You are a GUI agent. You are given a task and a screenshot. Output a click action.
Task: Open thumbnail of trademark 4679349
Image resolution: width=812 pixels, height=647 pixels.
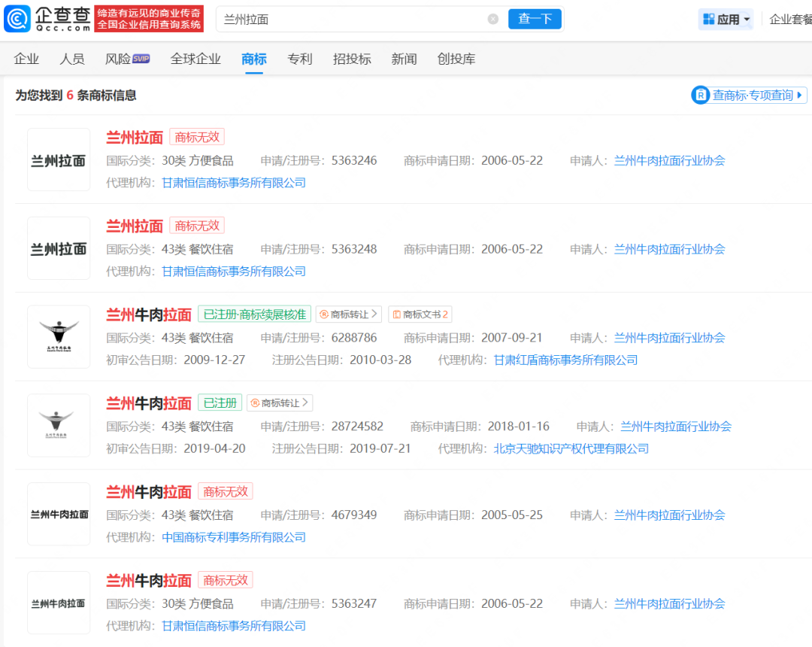coord(59,515)
